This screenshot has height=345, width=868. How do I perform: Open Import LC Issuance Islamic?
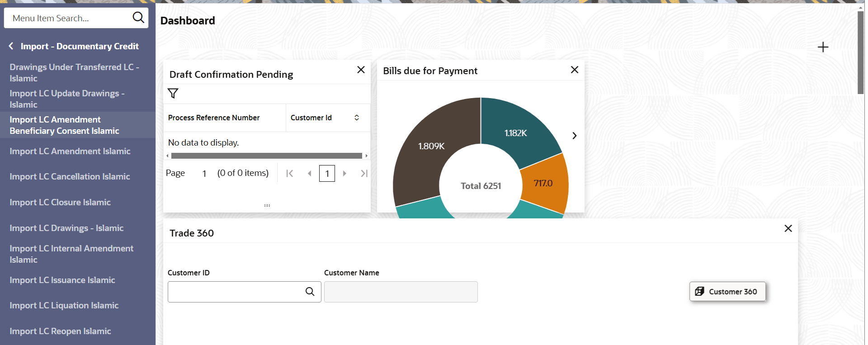point(62,280)
